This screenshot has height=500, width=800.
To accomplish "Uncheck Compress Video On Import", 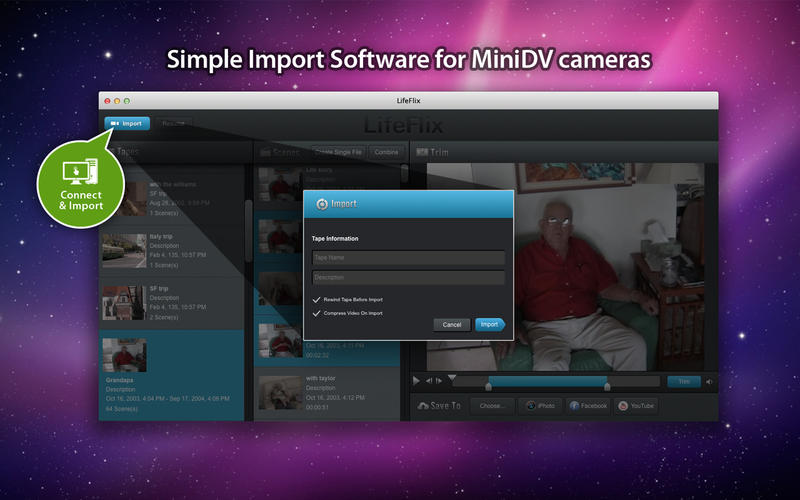I will [317, 313].
